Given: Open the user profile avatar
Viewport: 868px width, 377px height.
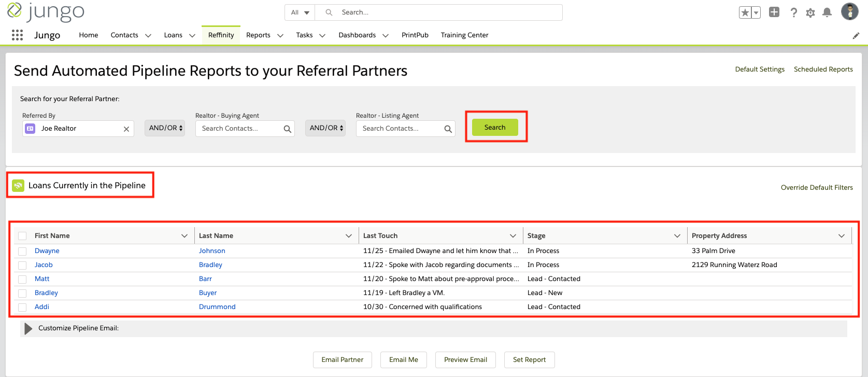Looking at the screenshot, I should (x=849, y=11).
